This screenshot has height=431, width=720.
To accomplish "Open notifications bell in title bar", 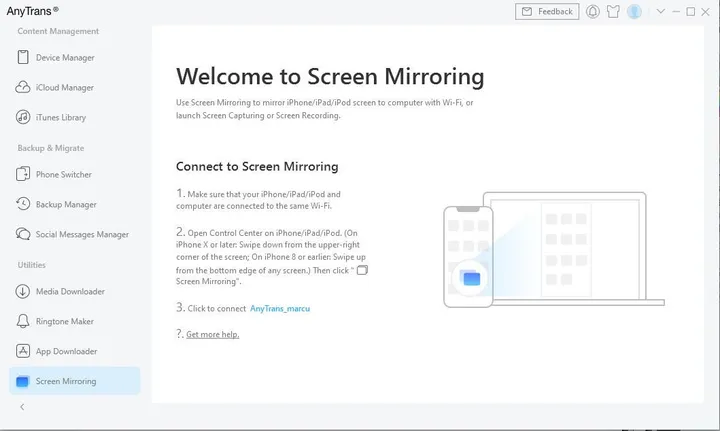I will pos(593,11).
